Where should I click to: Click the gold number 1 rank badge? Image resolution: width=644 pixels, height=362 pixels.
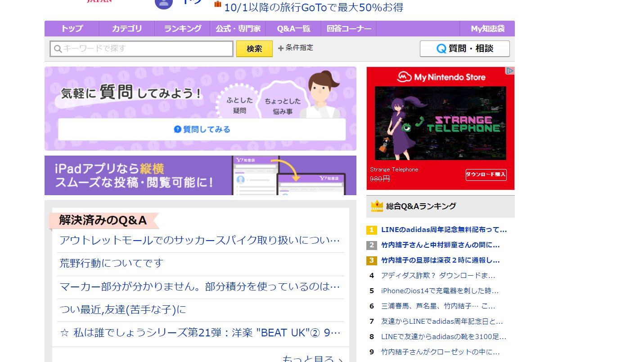point(371,230)
